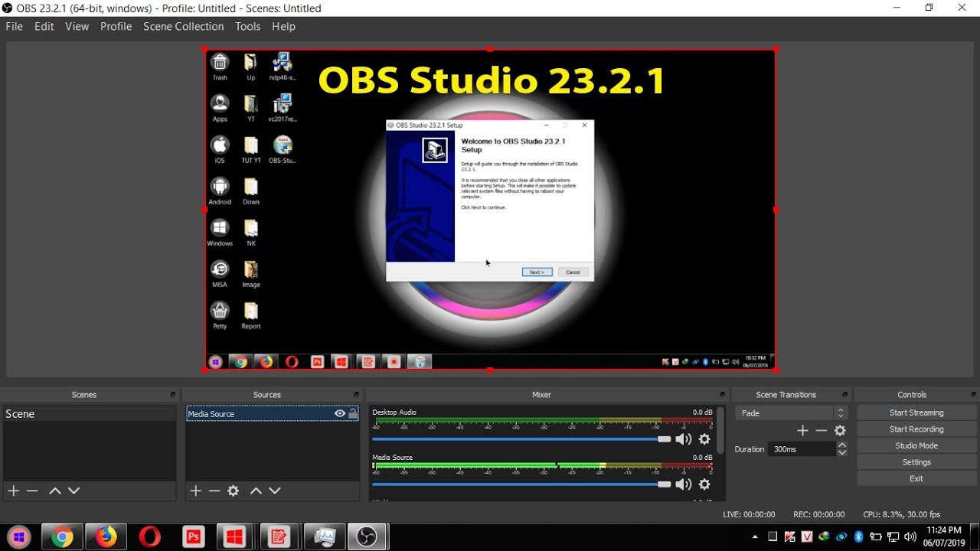Click the Mixer panel vertical scrollbar

(x=720, y=430)
